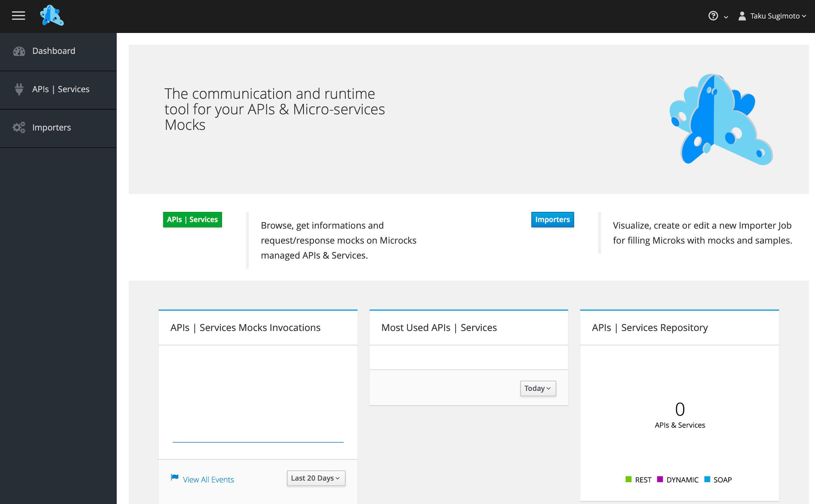Image resolution: width=815 pixels, height=504 pixels.
Task: Click the Visualize, create or edit Importer text
Action: pyautogui.click(x=703, y=233)
